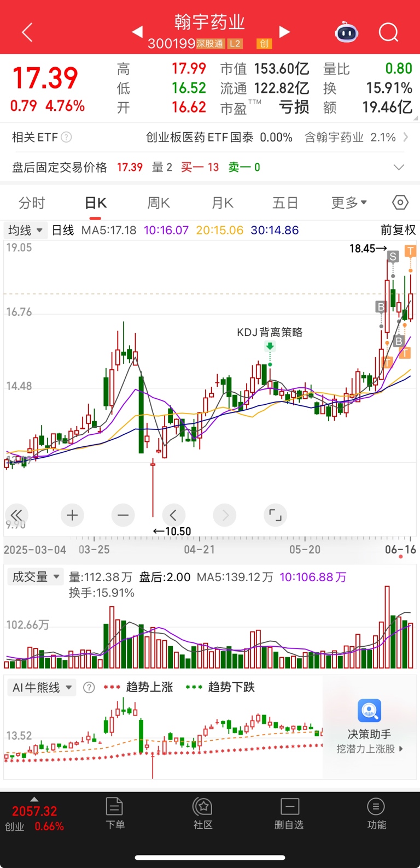Image resolution: width=420 pixels, height=868 pixels.
Task: Tap the 06-16 date label
Action: 400,550
